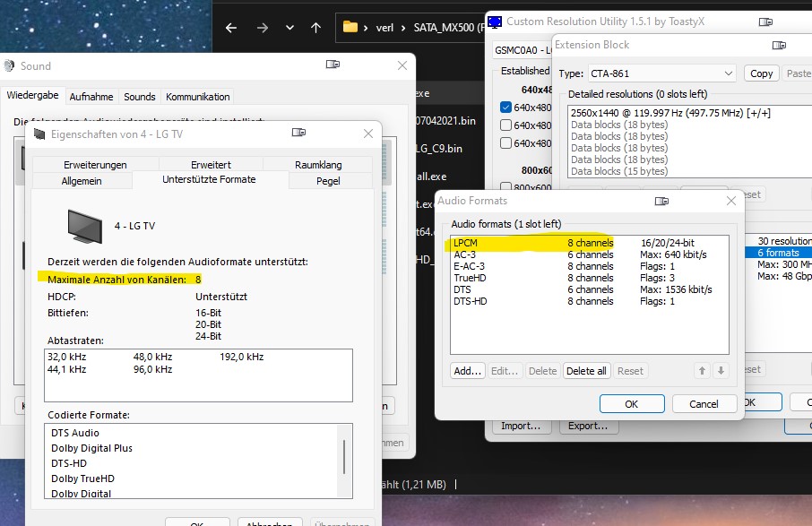Open the Pegel tab
812x526 pixels.
coord(328,181)
